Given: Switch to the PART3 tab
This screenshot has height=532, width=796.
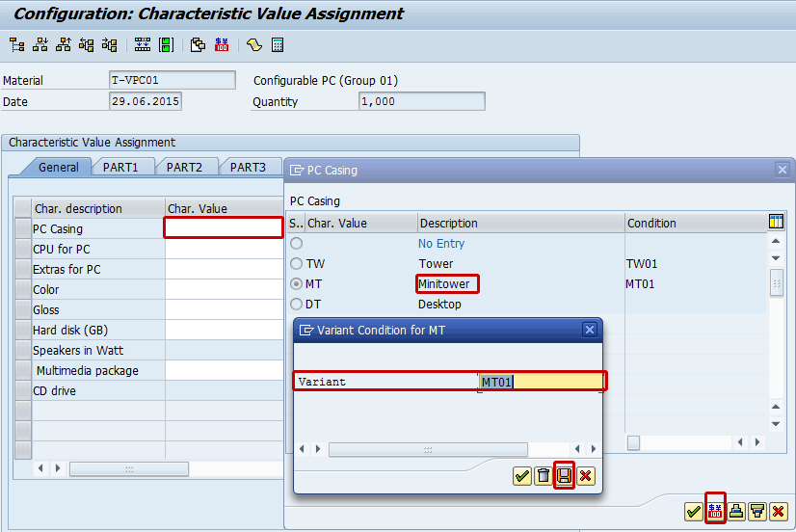Looking at the screenshot, I should (x=248, y=168).
